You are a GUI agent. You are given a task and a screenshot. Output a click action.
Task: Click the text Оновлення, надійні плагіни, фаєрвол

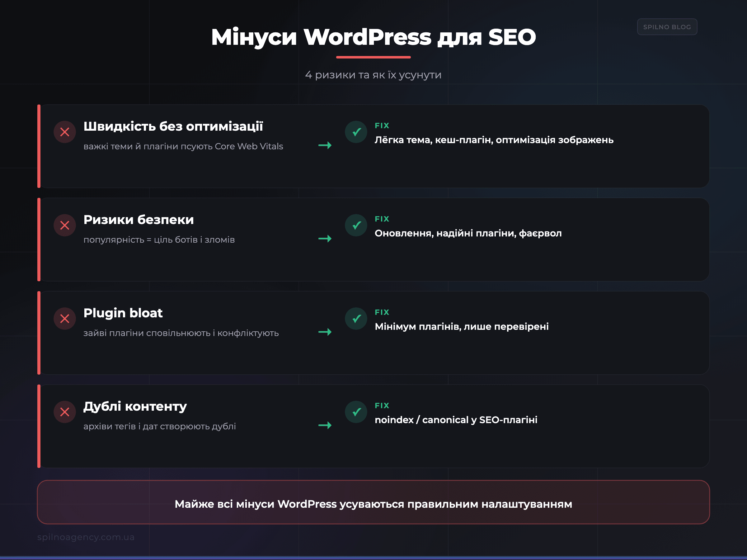pyautogui.click(x=468, y=233)
